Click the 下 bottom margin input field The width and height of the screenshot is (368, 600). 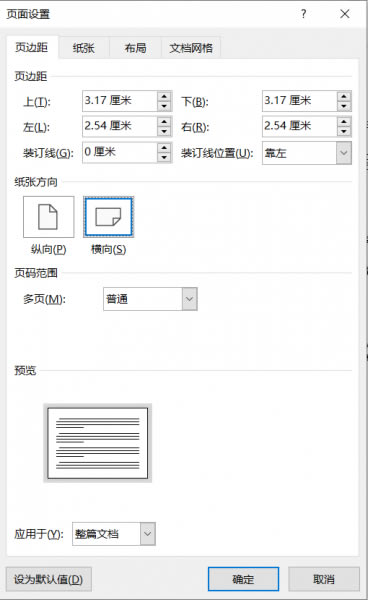pyautogui.click(x=300, y=101)
